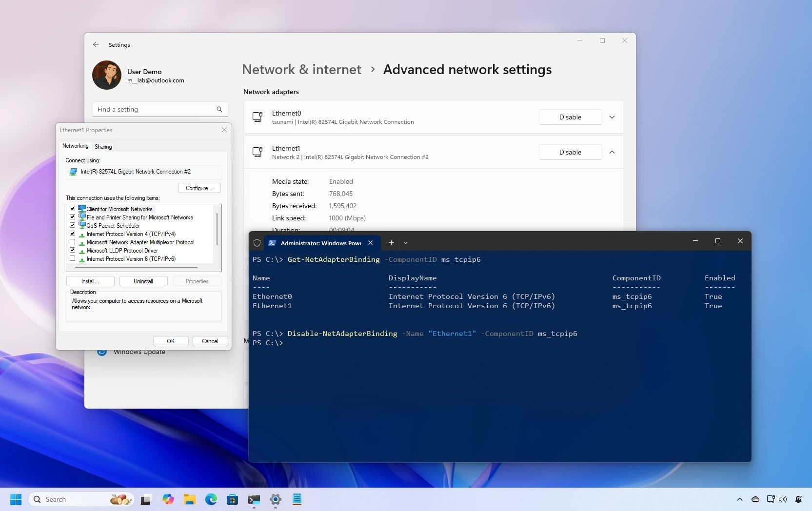Viewport: 812px width, 511px height.
Task: Click the Ethernet0 network adapter icon
Action: [257, 117]
